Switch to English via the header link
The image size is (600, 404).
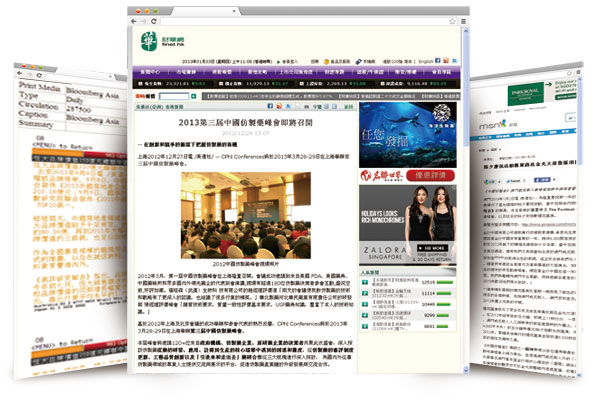click(x=426, y=61)
